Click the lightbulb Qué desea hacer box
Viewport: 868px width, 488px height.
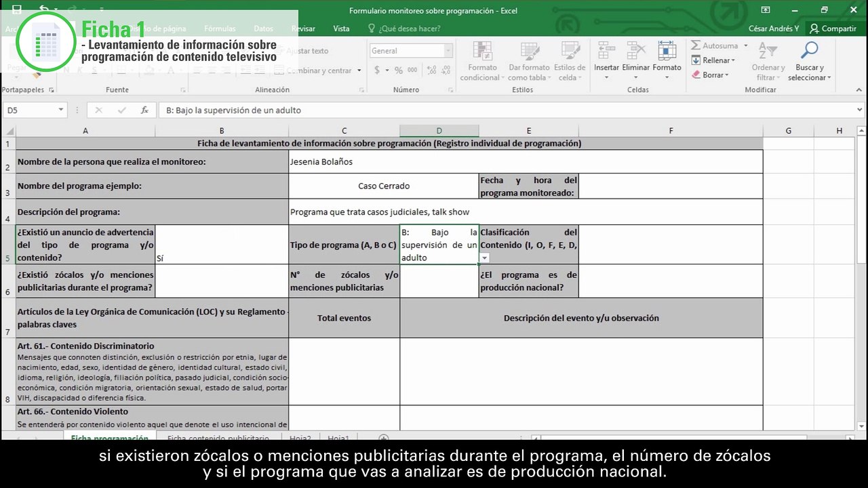click(x=404, y=28)
